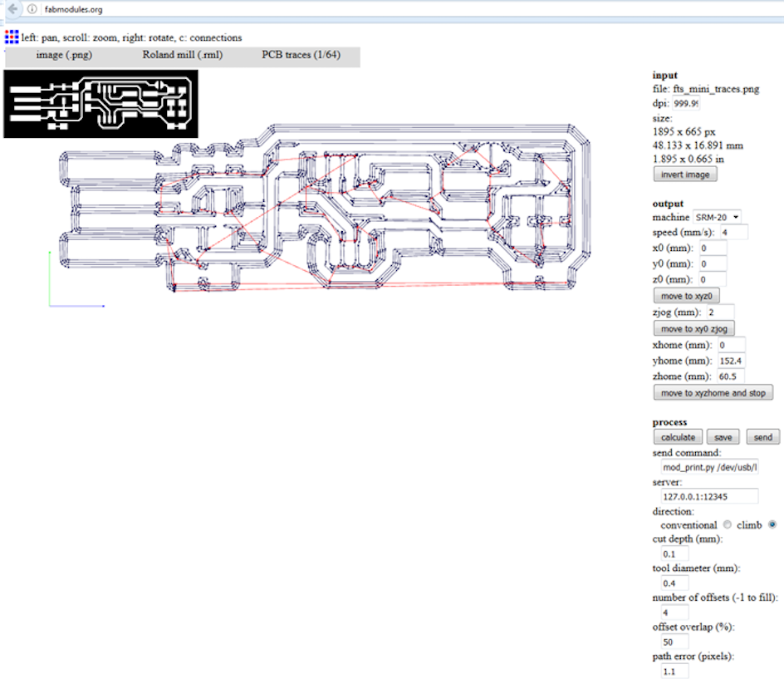Screen dimensions: 784x679
Task: Click the y0 (mm) input field
Action: [x=713, y=263]
